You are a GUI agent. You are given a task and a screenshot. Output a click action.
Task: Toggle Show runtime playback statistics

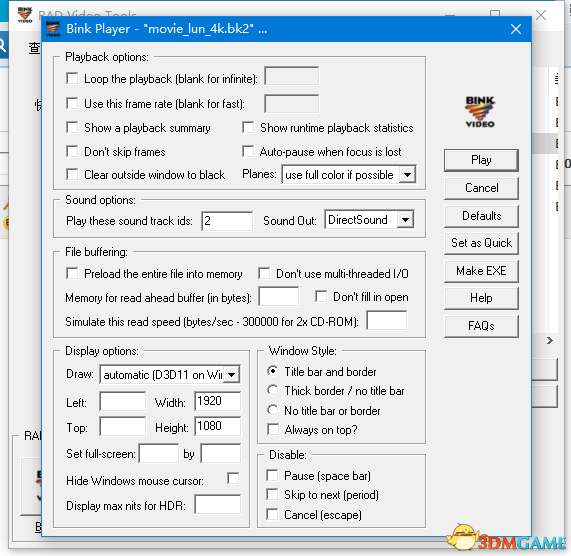click(248, 127)
